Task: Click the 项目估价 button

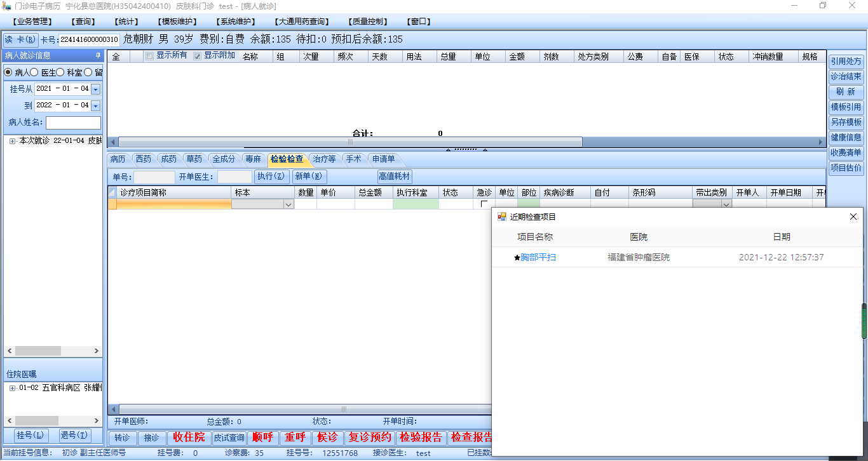Action: [846, 168]
